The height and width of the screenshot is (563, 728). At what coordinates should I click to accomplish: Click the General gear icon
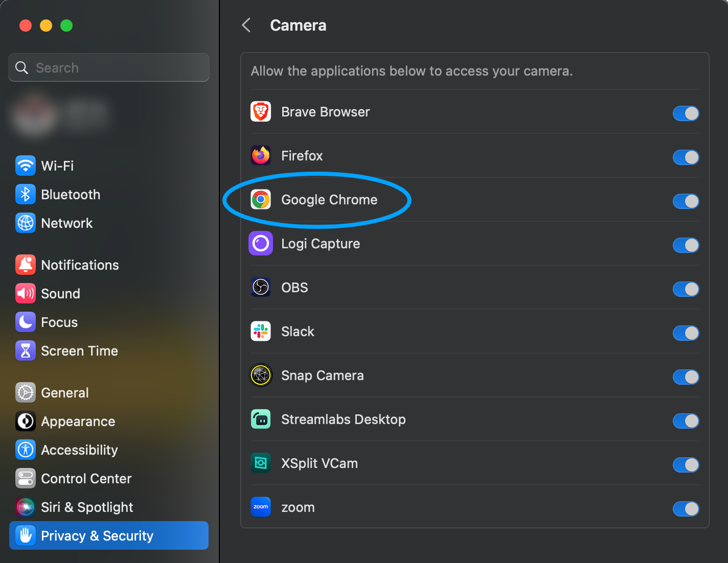coord(26,392)
